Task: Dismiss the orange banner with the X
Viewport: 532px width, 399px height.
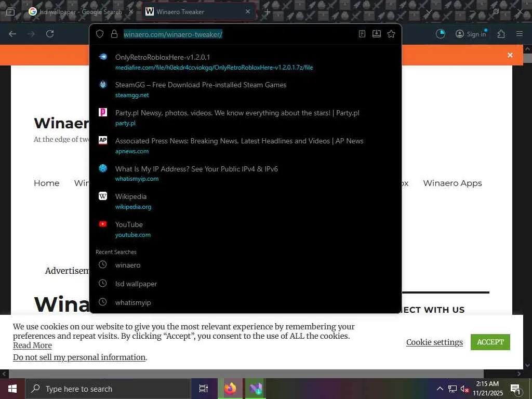Action: (x=510, y=55)
